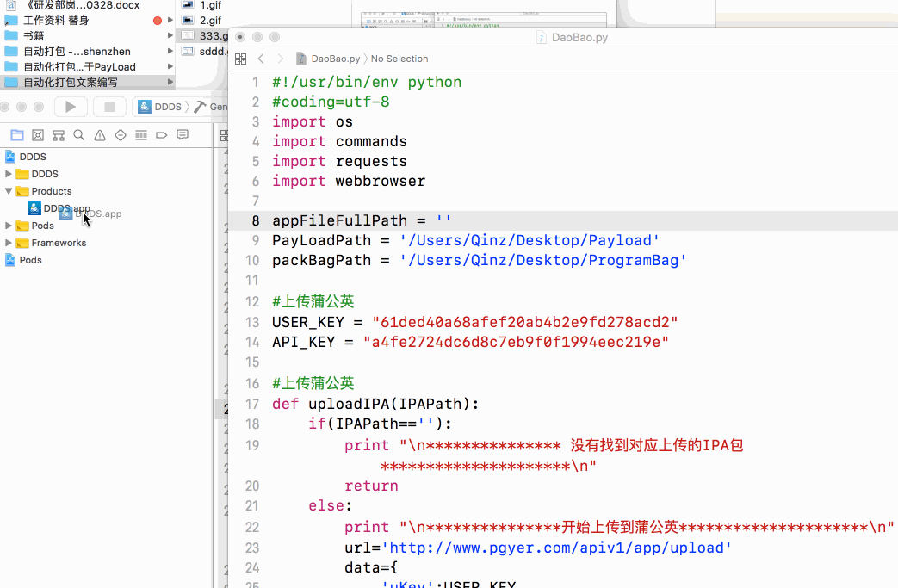Click DaoBao.py in the jump bar
The width and height of the screenshot is (898, 588).
coord(328,59)
